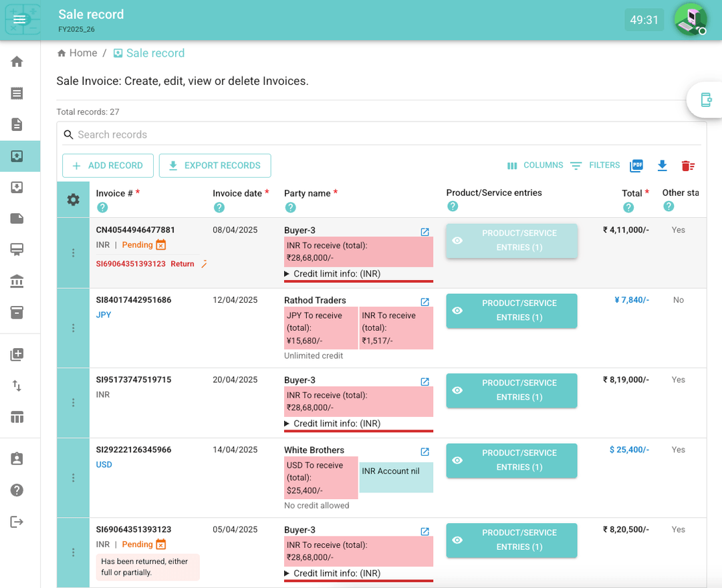
Task: Expand Credit limit info for CN40544946477881
Action: pyautogui.click(x=332, y=274)
